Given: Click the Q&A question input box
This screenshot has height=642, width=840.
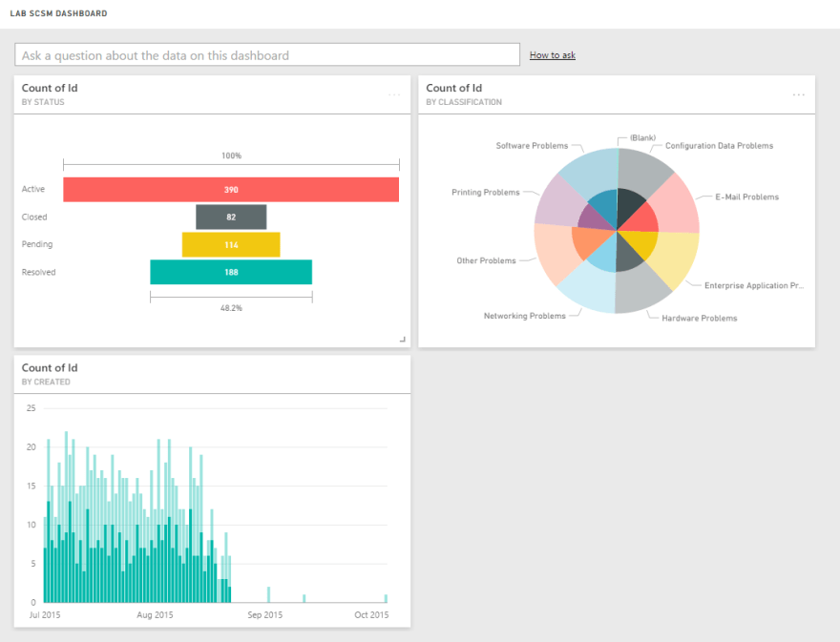Looking at the screenshot, I should point(267,55).
